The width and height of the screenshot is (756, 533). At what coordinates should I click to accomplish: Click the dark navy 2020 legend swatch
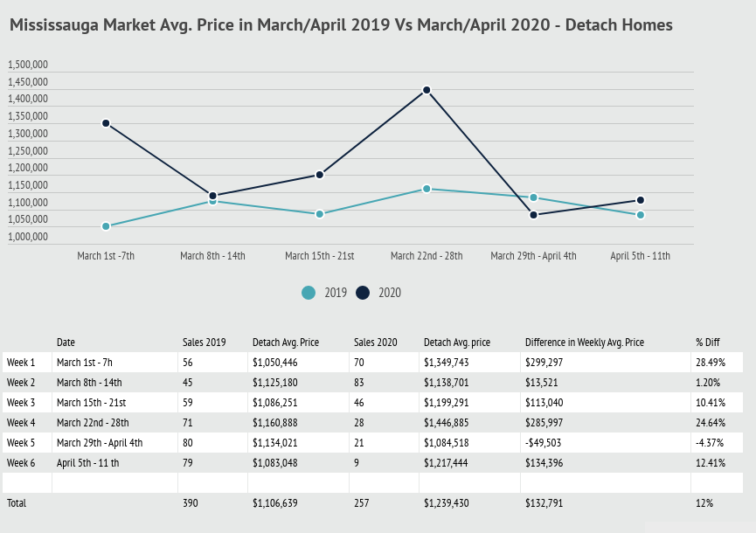[x=363, y=293]
